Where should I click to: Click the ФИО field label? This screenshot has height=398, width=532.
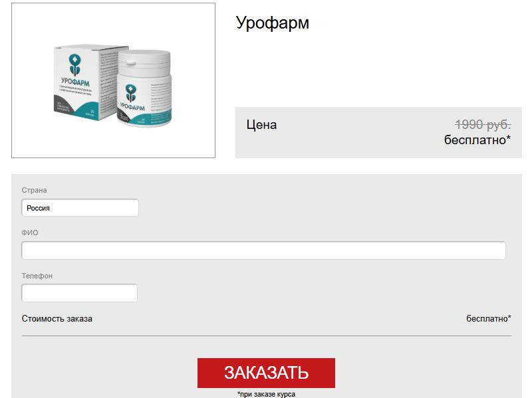coord(30,233)
